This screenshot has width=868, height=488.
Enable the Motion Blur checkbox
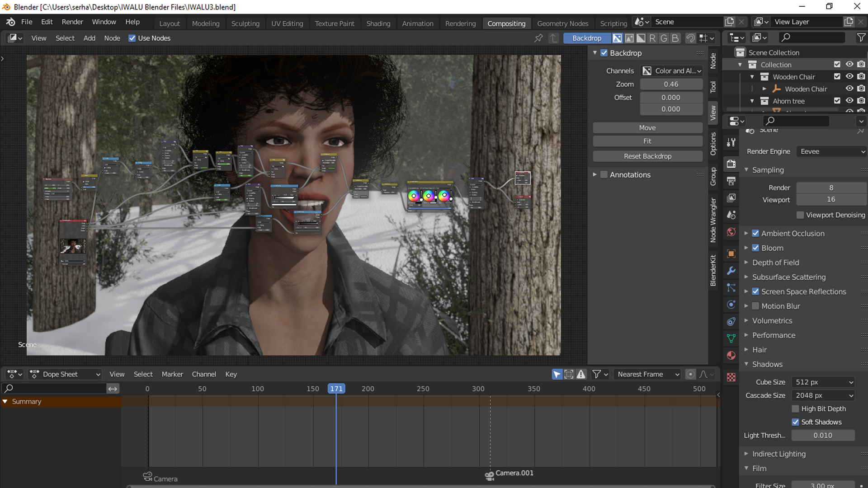[x=755, y=306]
